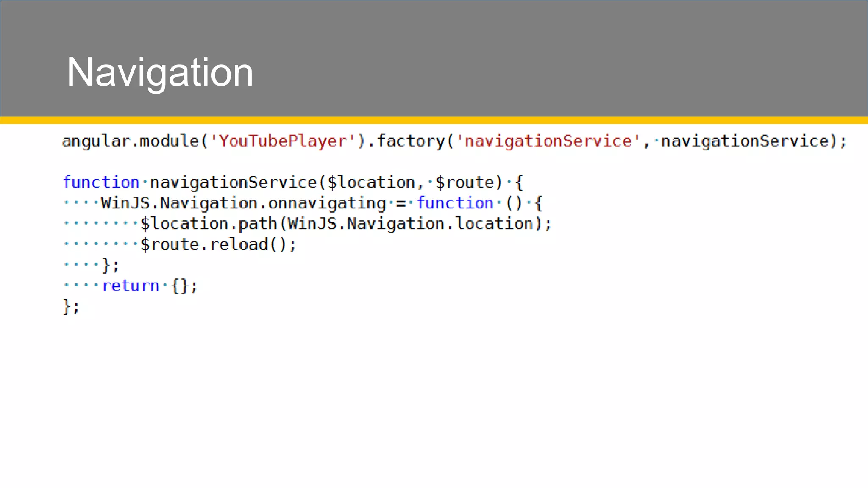Click the Navigation slide title
The image size is (868, 488).
[x=160, y=72]
